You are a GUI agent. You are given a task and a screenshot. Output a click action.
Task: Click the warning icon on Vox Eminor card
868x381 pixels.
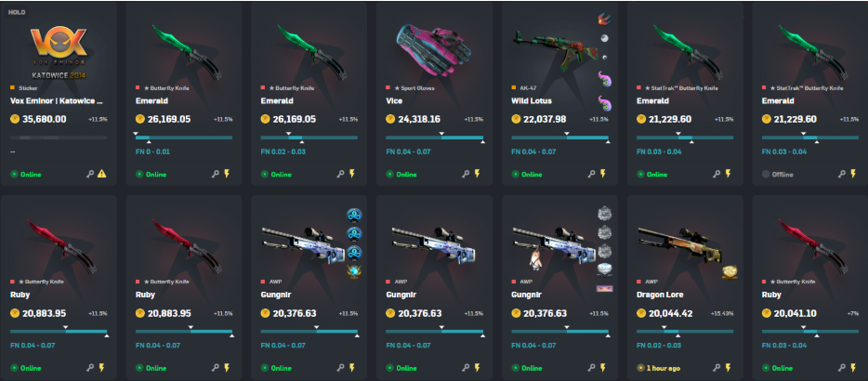102,174
